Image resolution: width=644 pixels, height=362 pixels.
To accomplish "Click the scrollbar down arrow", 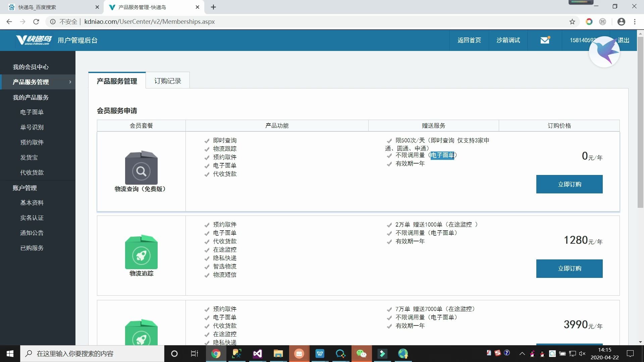I will pos(640,342).
